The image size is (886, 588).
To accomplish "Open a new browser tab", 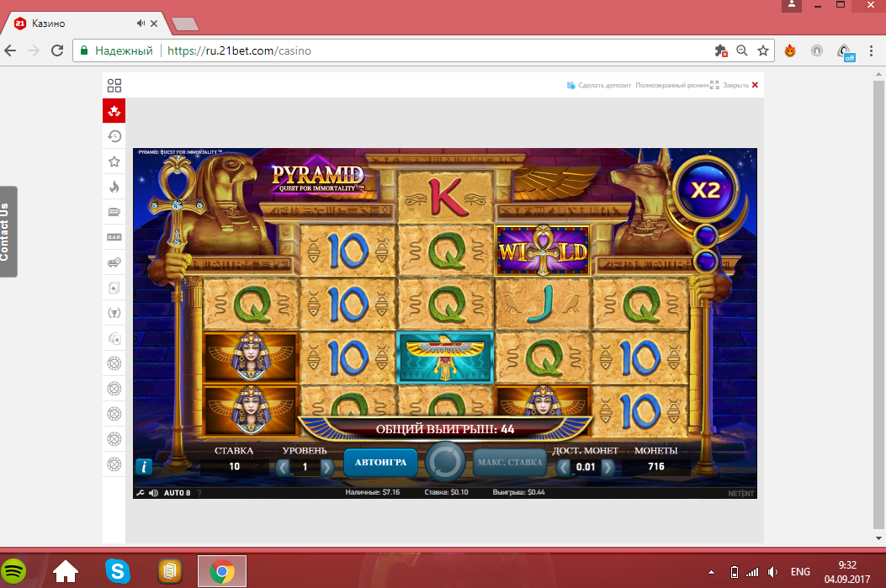I will (185, 24).
